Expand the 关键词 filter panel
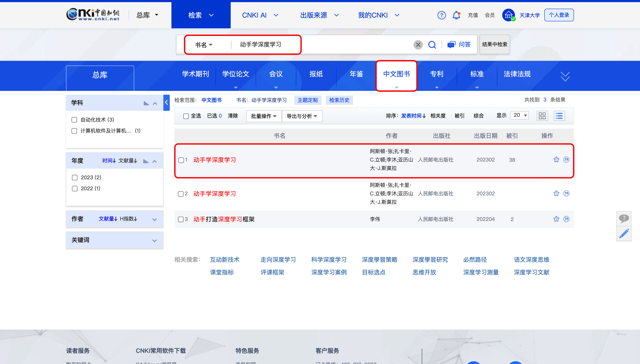Image resolution: width=640 pixels, height=364 pixels. (x=154, y=240)
